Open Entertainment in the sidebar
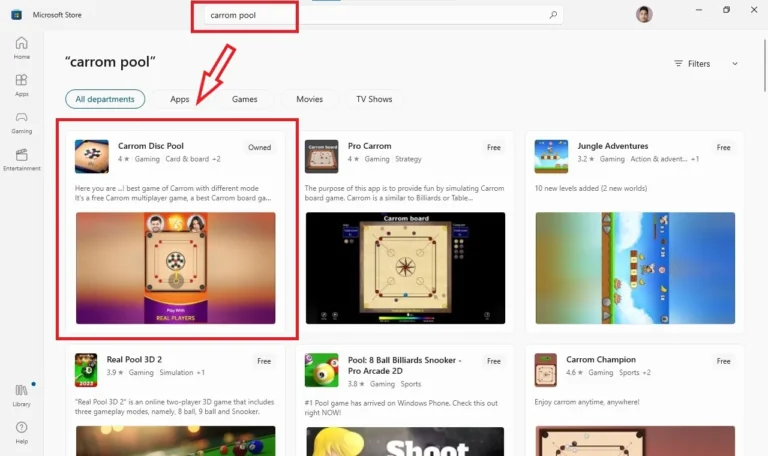The height and width of the screenshot is (456, 768). point(21,159)
